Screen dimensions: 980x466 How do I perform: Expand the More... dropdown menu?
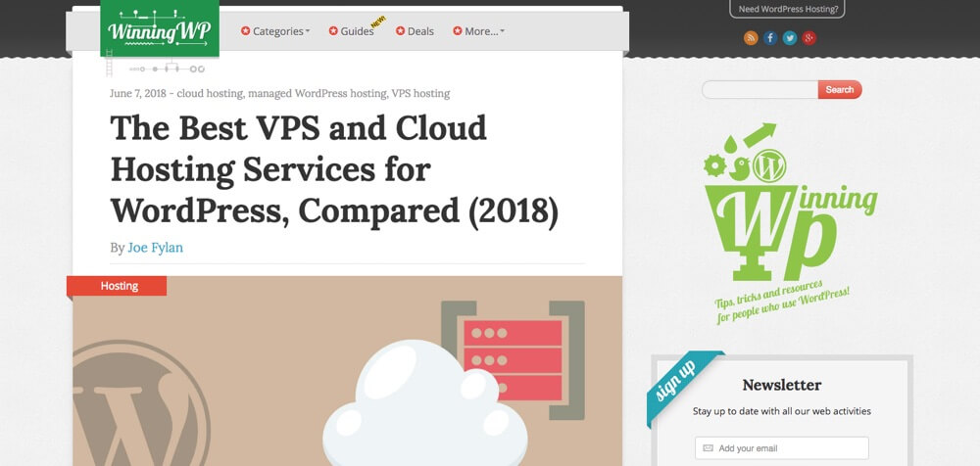(479, 31)
